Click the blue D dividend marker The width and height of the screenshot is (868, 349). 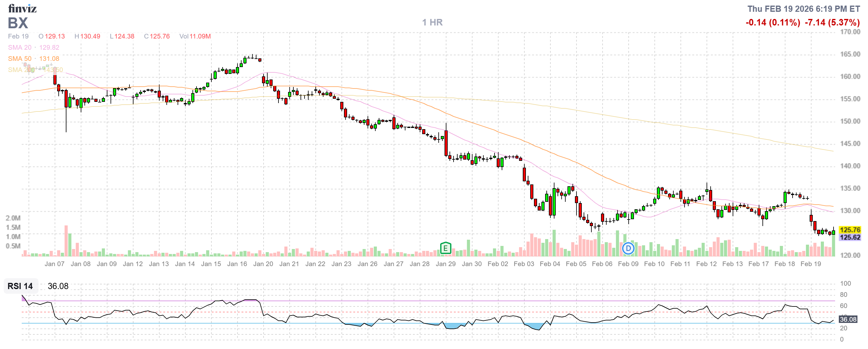pyautogui.click(x=628, y=249)
